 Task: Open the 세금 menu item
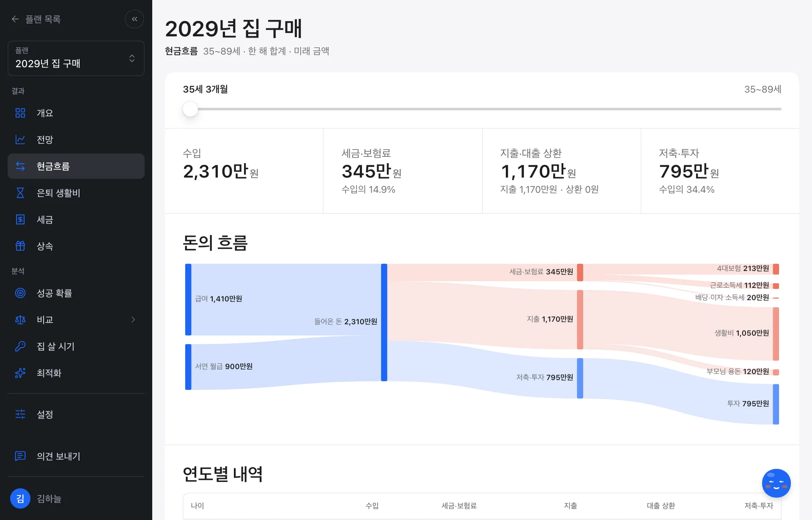[x=76, y=219]
